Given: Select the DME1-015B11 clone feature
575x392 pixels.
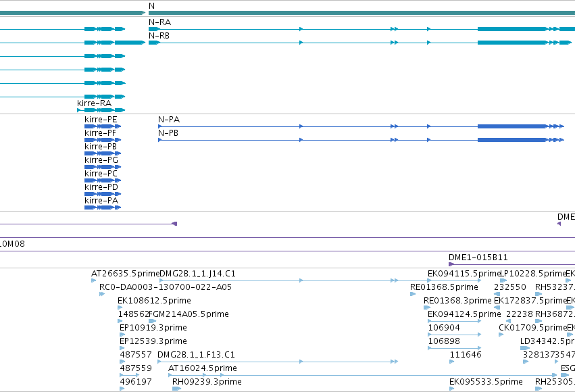Looking at the screenshot, I should 512,264.
